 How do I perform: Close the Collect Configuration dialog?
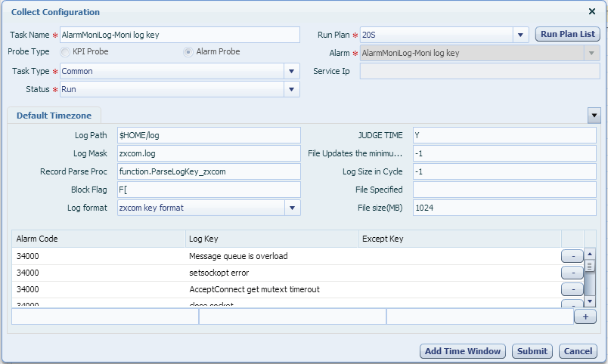591,11
